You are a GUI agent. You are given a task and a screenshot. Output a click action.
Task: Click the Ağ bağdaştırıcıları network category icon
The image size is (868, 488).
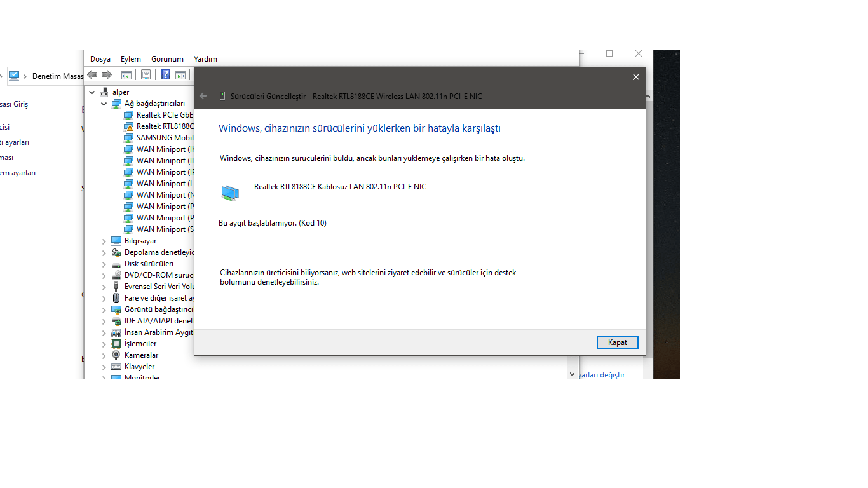coord(116,104)
